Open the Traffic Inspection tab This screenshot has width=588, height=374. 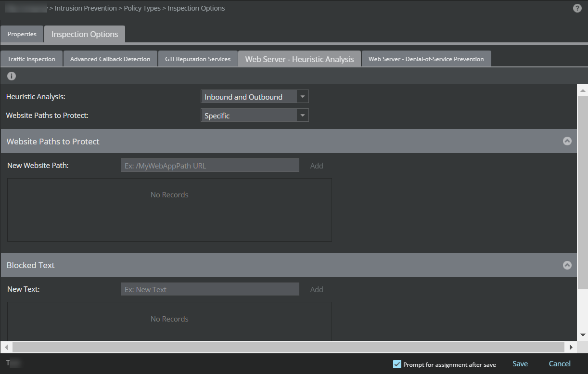click(31, 59)
